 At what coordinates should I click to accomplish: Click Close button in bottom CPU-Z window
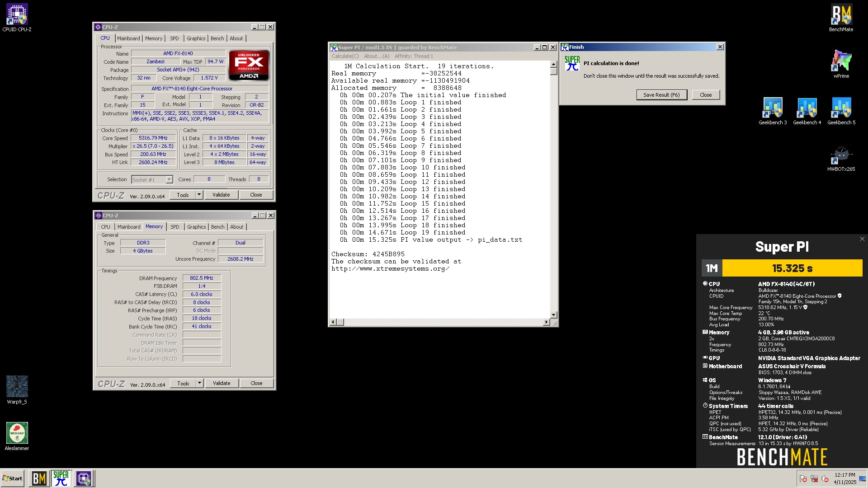pos(256,383)
